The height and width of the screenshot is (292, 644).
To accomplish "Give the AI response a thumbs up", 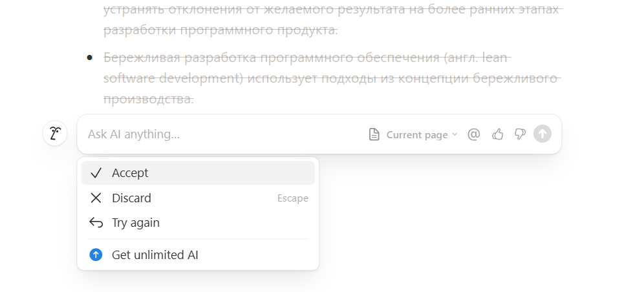I will pyautogui.click(x=497, y=134).
